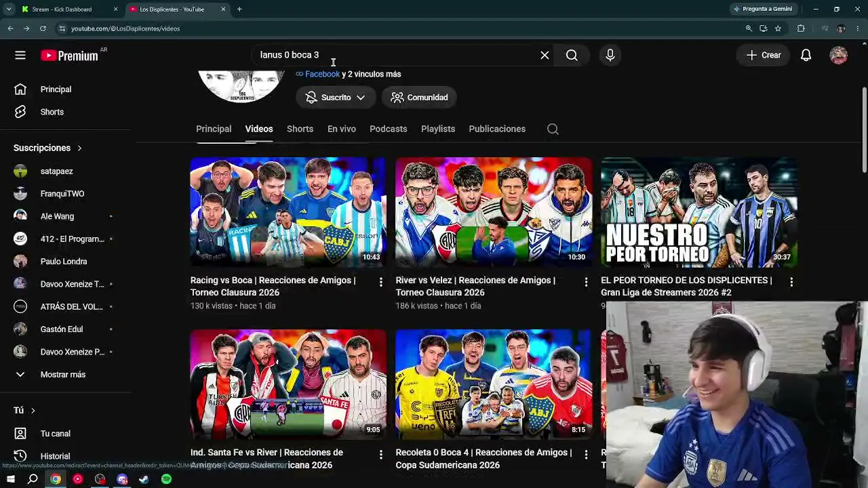
Task: Open Chrome tab search dropdown arrow
Action: [9, 9]
